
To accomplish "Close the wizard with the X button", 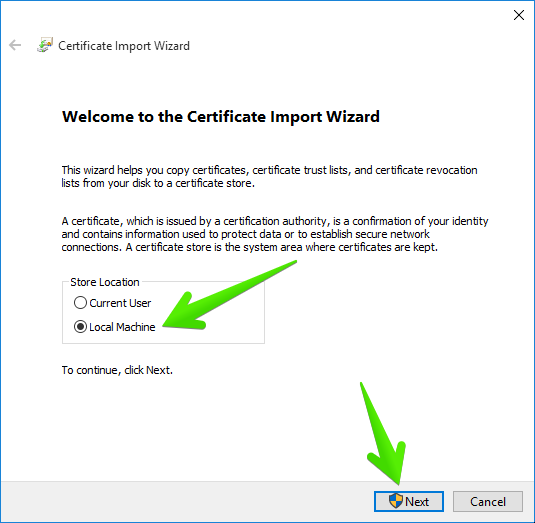I will [x=519, y=15].
